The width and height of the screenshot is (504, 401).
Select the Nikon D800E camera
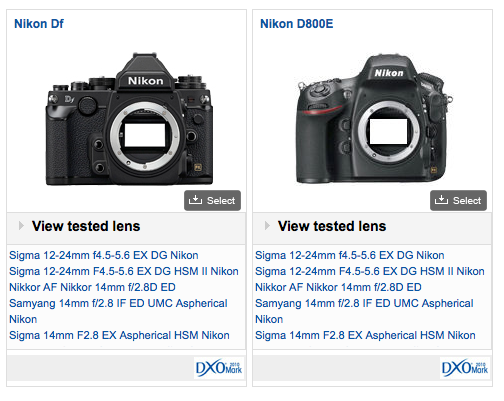(458, 200)
